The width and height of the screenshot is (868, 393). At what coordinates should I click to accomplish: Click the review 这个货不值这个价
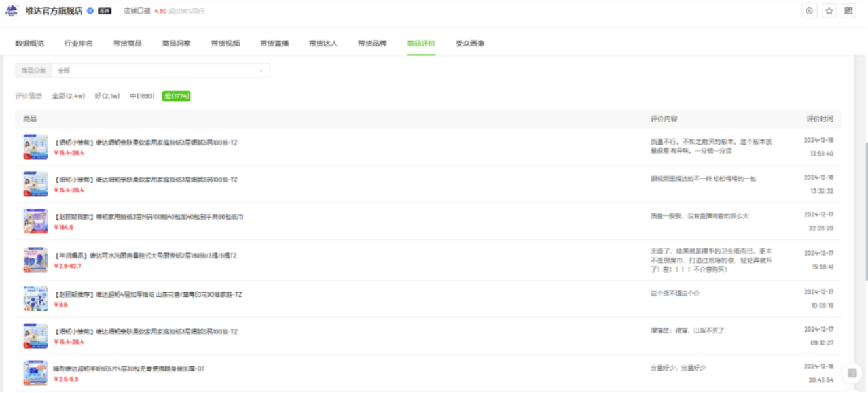click(675, 294)
